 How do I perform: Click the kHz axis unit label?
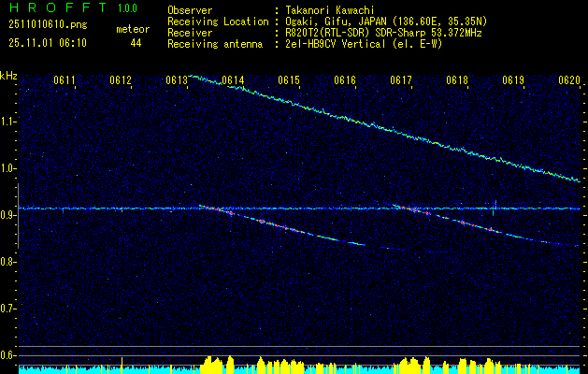(8, 76)
